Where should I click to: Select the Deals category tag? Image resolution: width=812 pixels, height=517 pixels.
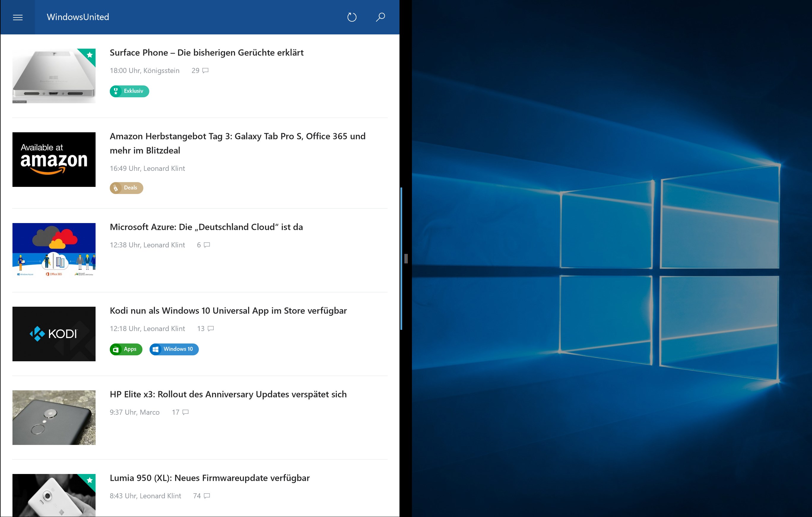126,188
